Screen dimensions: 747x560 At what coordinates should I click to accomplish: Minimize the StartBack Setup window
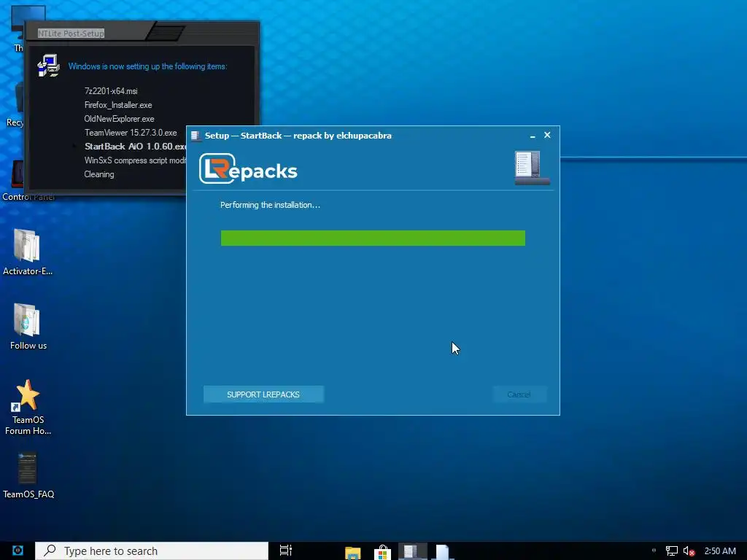click(533, 136)
